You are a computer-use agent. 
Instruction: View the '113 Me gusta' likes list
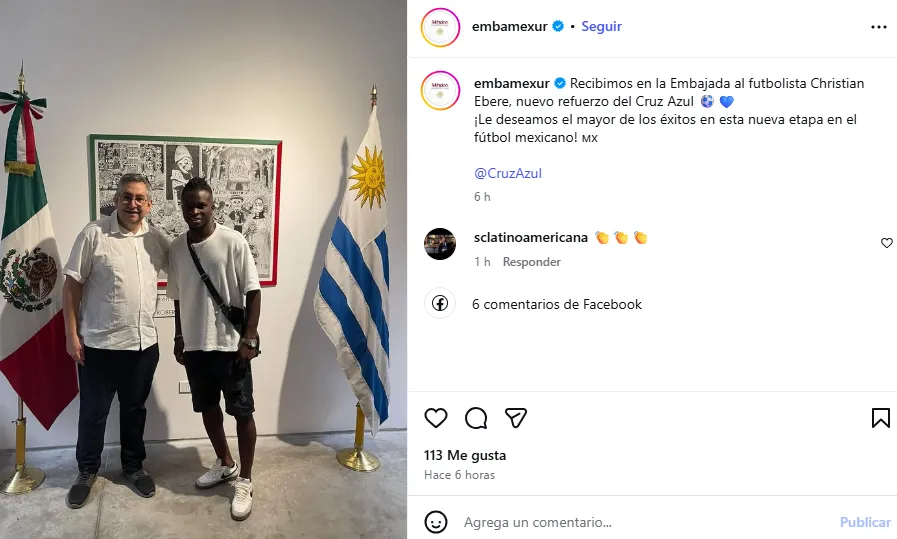click(x=465, y=455)
